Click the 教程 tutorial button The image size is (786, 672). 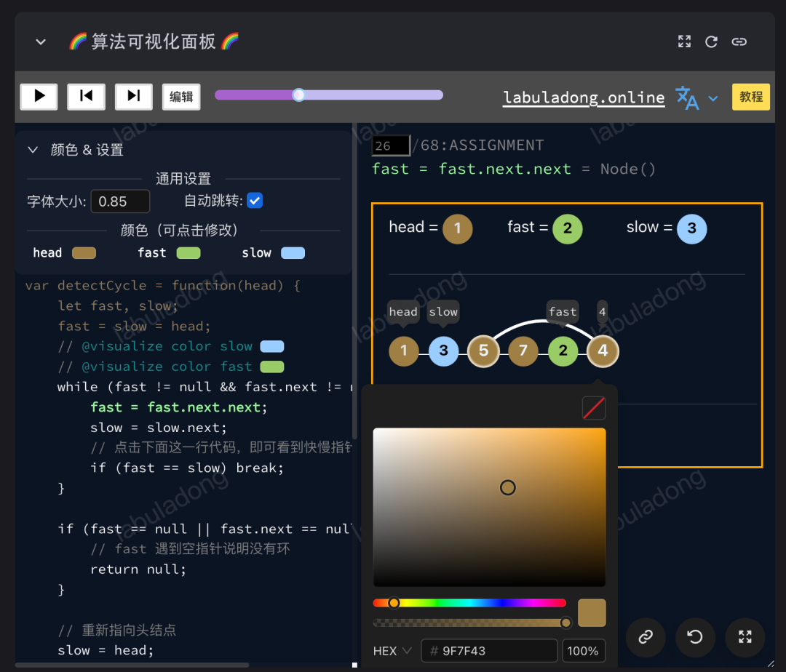pyautogui.click(x=750, y=97)
